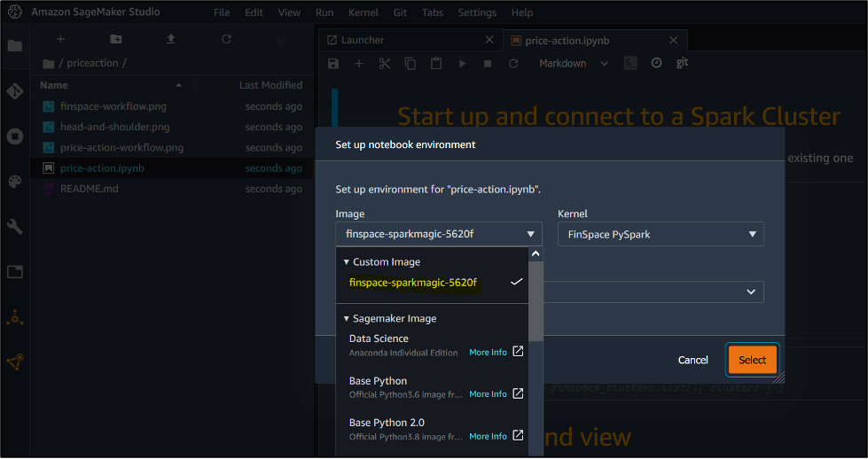Launch the image terminal icon in toolbar
The height and width of the screenshot is (459, 868).
(630, 63)
